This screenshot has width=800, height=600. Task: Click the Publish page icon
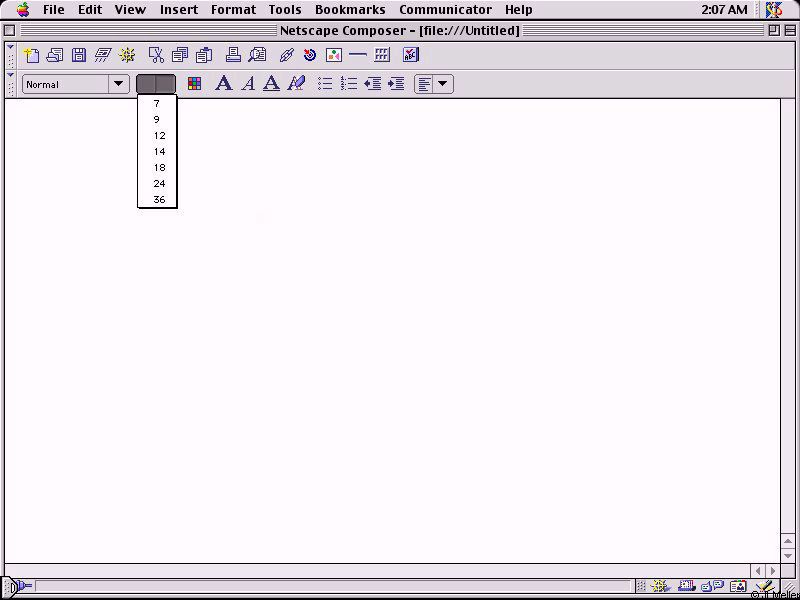pyautogui.click(x=103, y=55)
